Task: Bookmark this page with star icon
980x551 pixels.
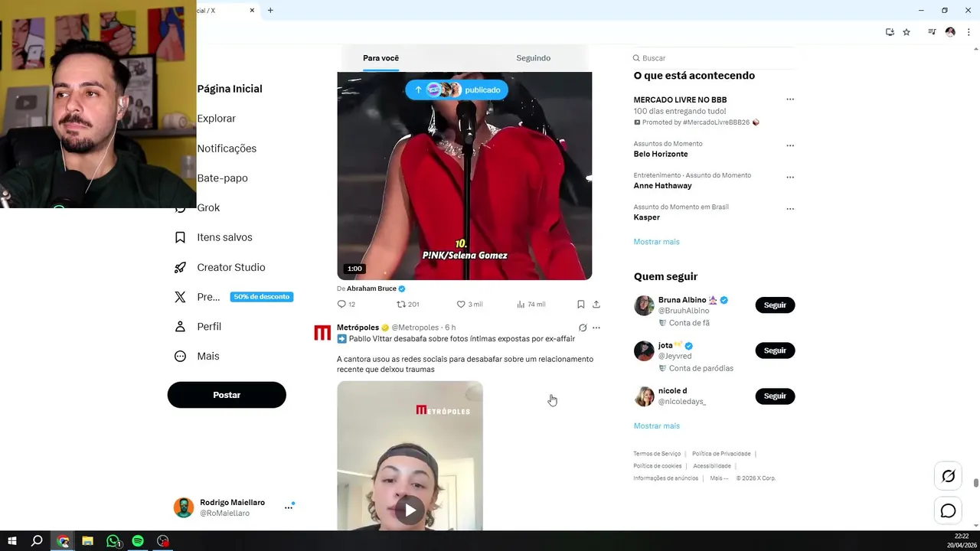Action: point(906,32)
